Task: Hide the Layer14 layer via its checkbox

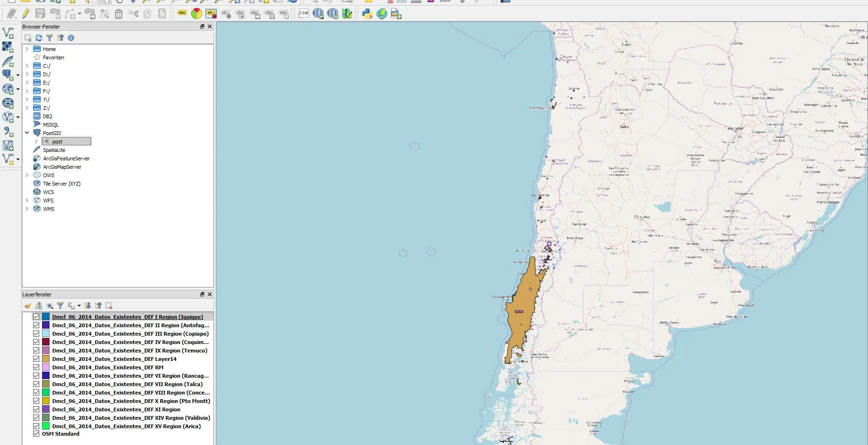Action: tap(36, 359)
